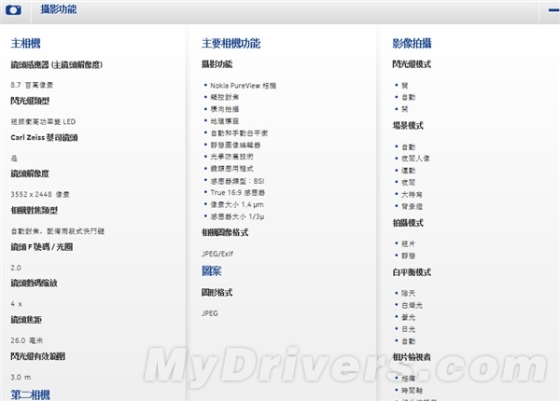Click the 拍攝模式 subheading
The height and width of the screenshot is (401, 560).
pos(408,223)
